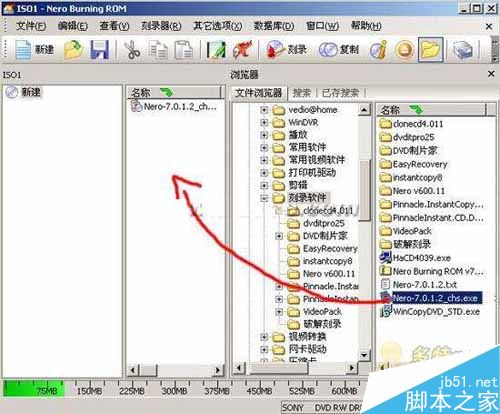Click the Copy disc (复制) toolbar button

(x=338, y=50)
